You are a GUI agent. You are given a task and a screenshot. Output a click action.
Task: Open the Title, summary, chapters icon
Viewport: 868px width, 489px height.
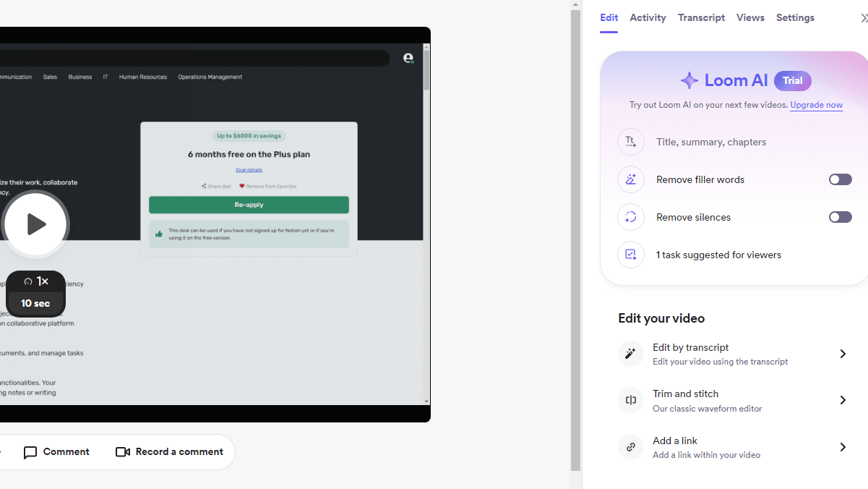(631, 142)
